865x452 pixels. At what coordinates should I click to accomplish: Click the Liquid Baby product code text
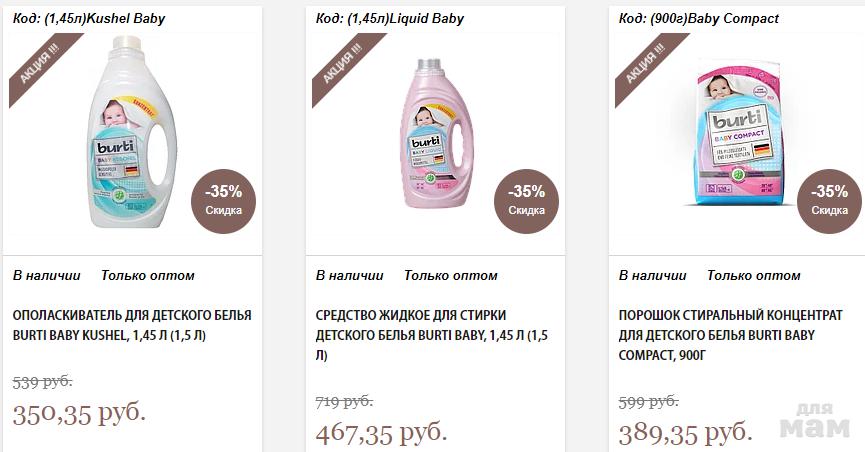pyautogui.click(x=390, y=19)
